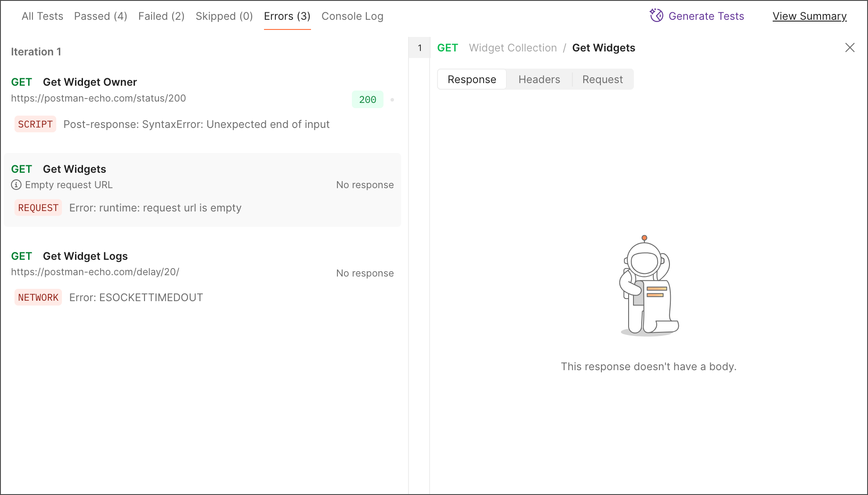Select the Get Widget Logs request entry
The image size is (868, 495).
85,256
